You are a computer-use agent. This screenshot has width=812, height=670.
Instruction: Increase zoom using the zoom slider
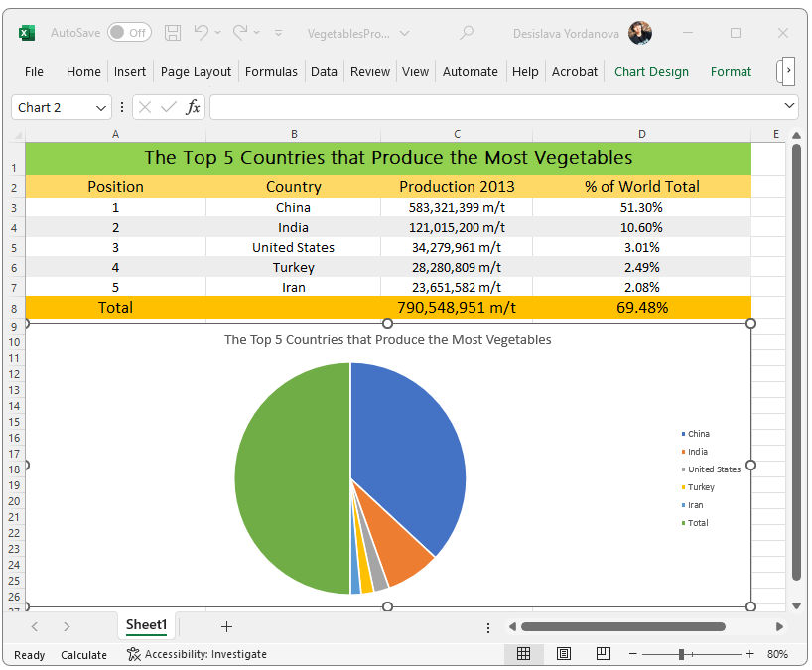coord(750,654)
